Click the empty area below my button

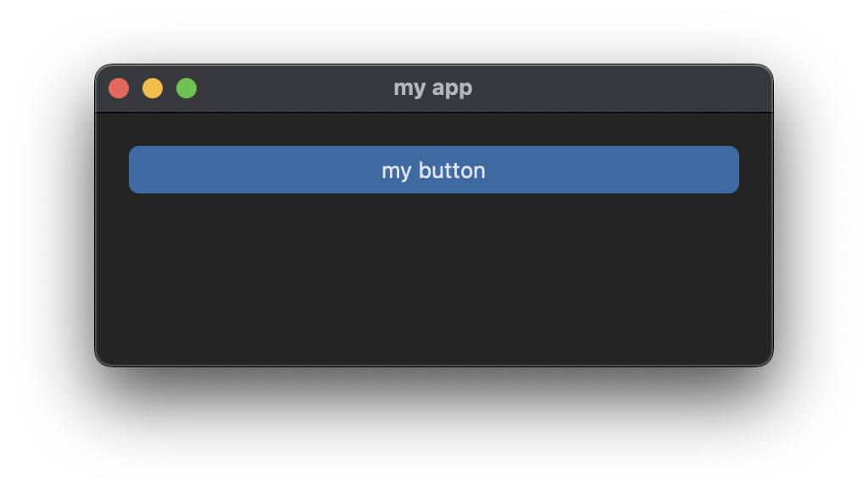[x=434, y=271]
